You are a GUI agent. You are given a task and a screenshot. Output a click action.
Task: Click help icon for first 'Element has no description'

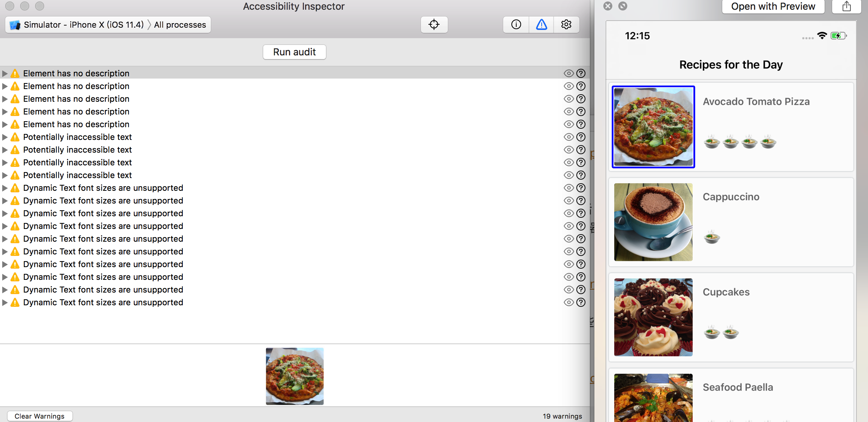(581, 73)
